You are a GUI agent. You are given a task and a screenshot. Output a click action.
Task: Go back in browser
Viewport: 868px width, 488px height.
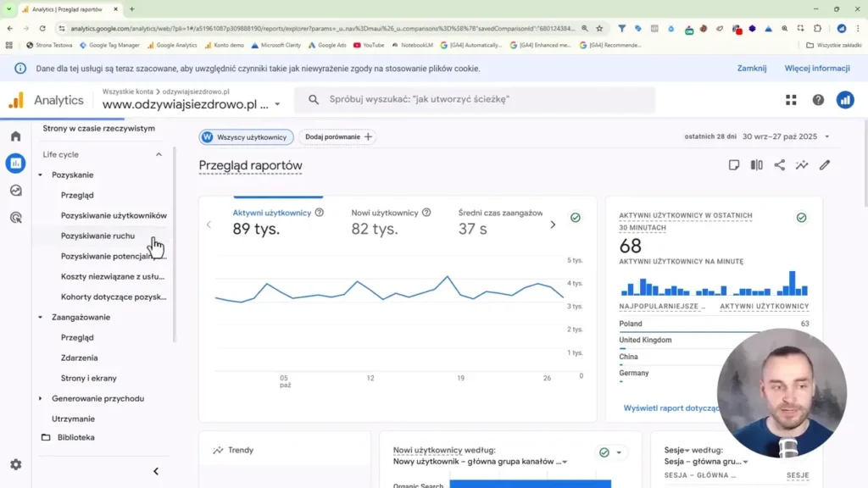[x=10, y=28]
